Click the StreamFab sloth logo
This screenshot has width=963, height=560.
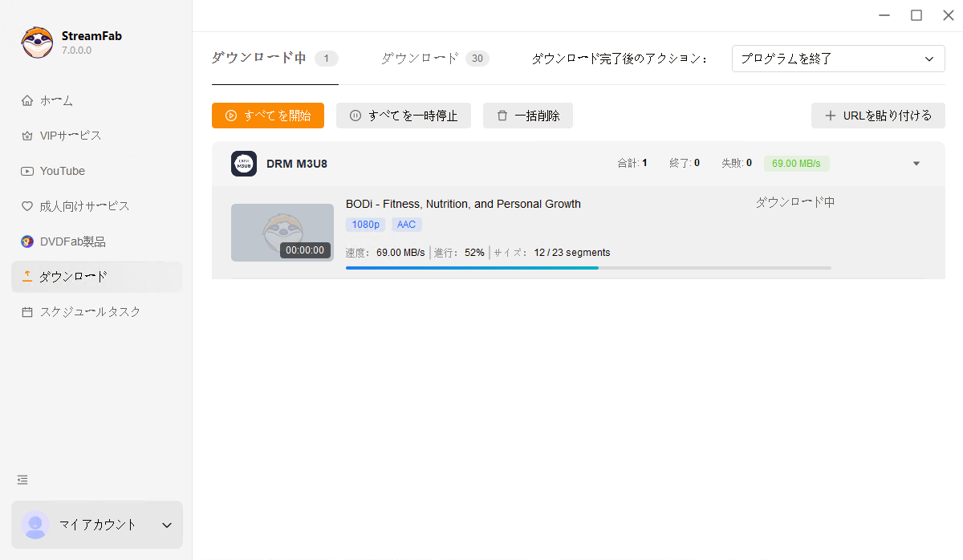click(x=36, y=42)
